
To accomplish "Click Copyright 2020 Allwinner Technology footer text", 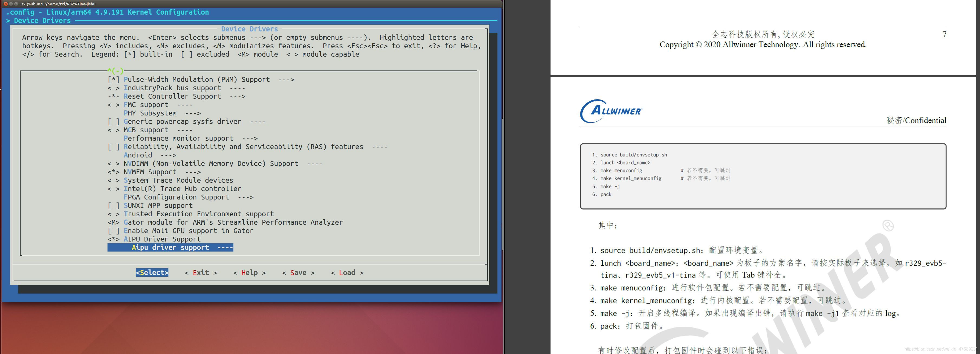I will tap(763, 44).
